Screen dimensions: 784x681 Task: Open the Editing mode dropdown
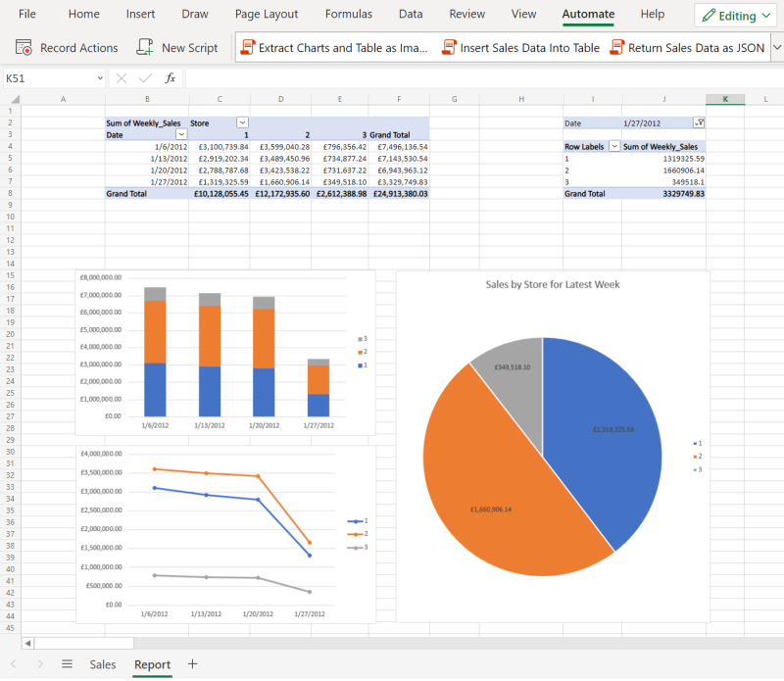[x=736, y=16]
